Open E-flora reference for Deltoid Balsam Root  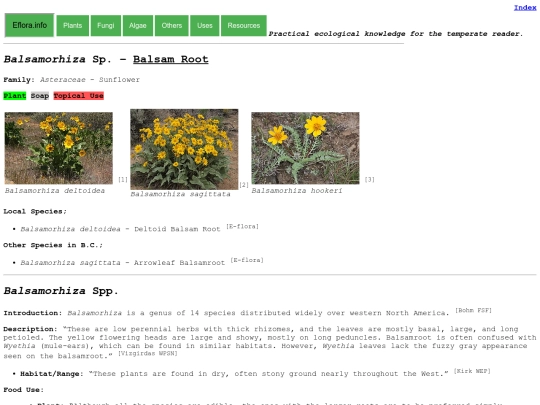pyautogui.click(x=242, y=226)
